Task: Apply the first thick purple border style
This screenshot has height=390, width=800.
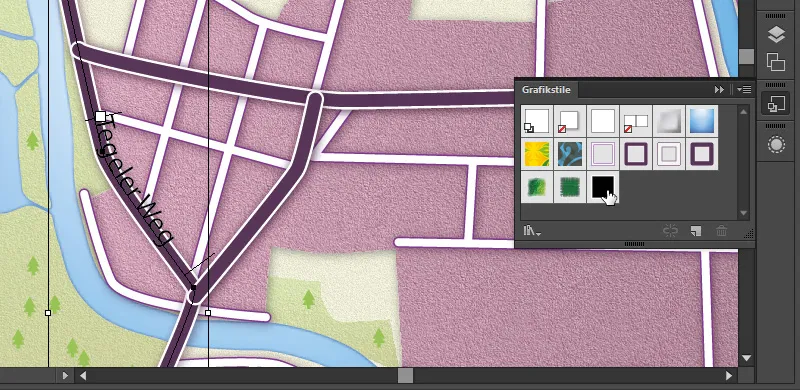Action: (636, 154)
